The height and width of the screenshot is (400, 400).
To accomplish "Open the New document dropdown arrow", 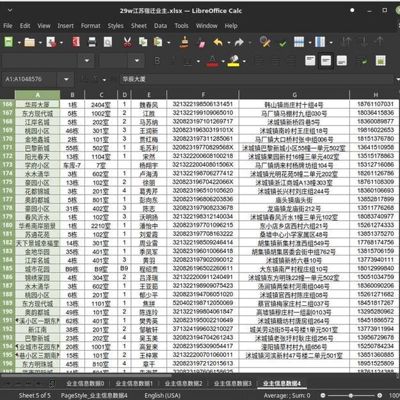I will click(19, 43).
